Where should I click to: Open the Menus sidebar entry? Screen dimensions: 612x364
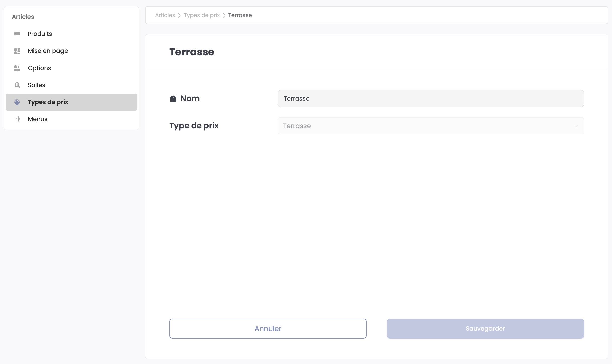[x=38, y=119]
